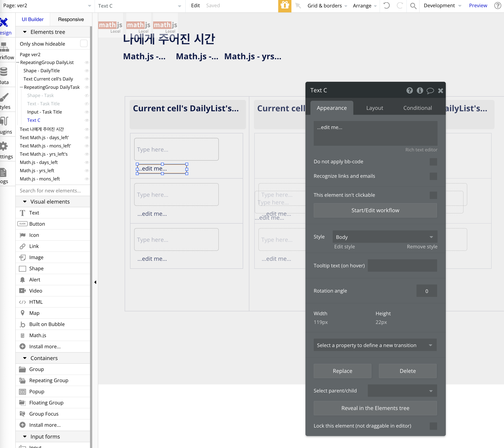This screenshot has width=504, height=448.
Task: Check This element isn't clickable box
Action: (x=433, y=195)
